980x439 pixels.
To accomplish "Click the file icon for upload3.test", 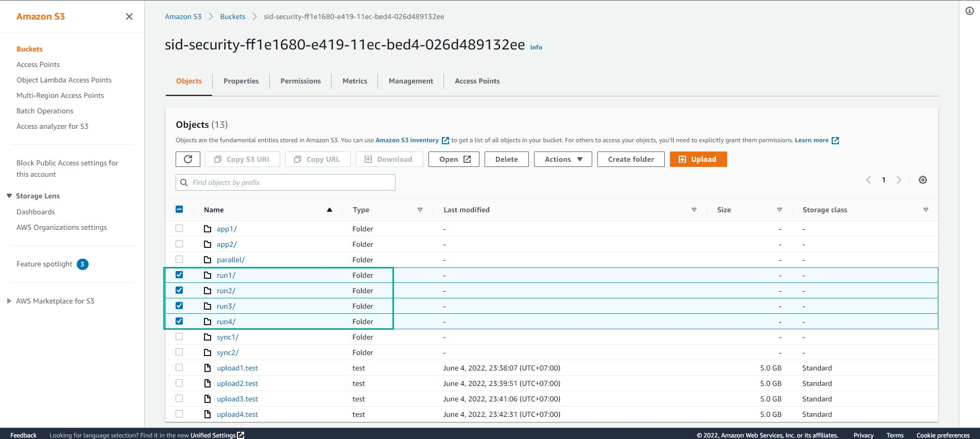I will (x=208, y=399).
